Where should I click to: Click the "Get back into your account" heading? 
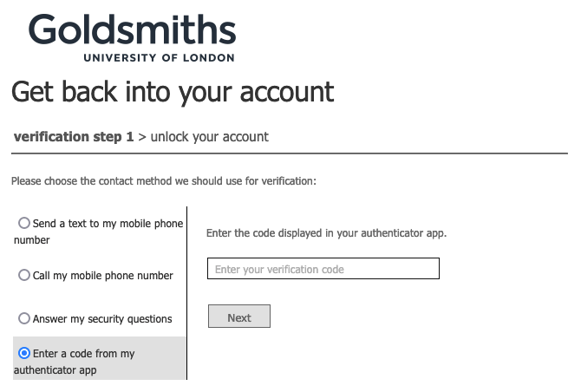(173, 91)
